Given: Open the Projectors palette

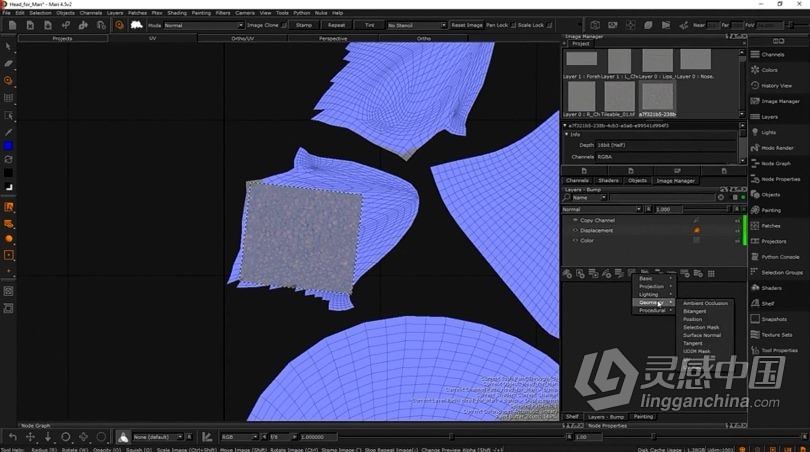Looking at the screenshot, I should [x=769, y=241].
